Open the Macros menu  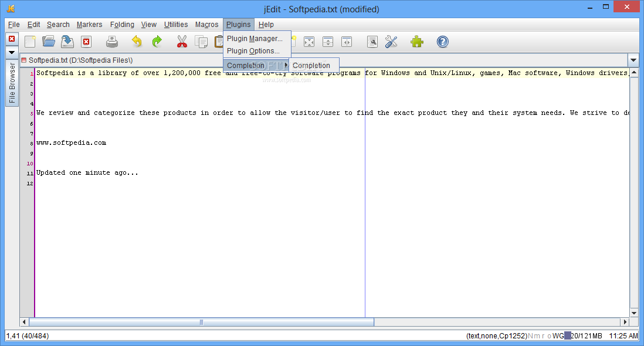(x=206, y=25)
